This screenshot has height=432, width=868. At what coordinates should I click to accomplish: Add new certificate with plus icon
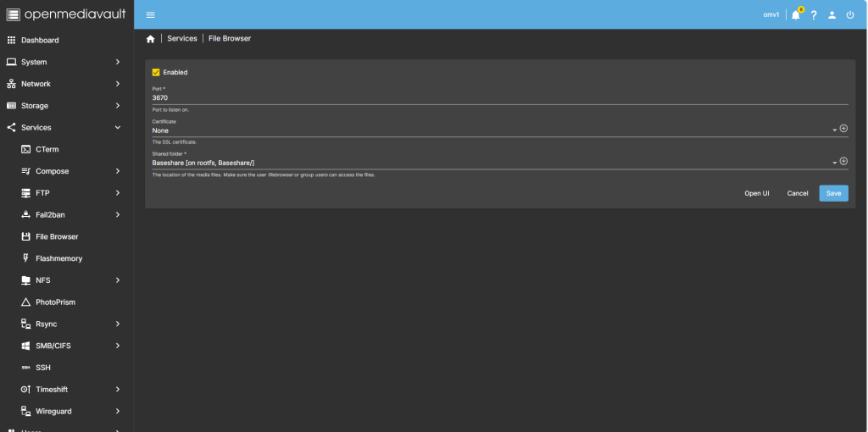point(843,129)
